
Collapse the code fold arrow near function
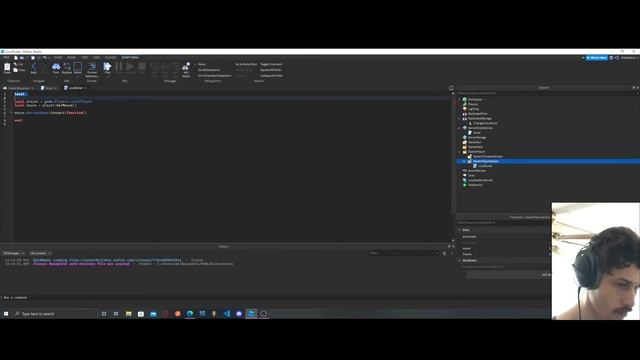[11, 113]
